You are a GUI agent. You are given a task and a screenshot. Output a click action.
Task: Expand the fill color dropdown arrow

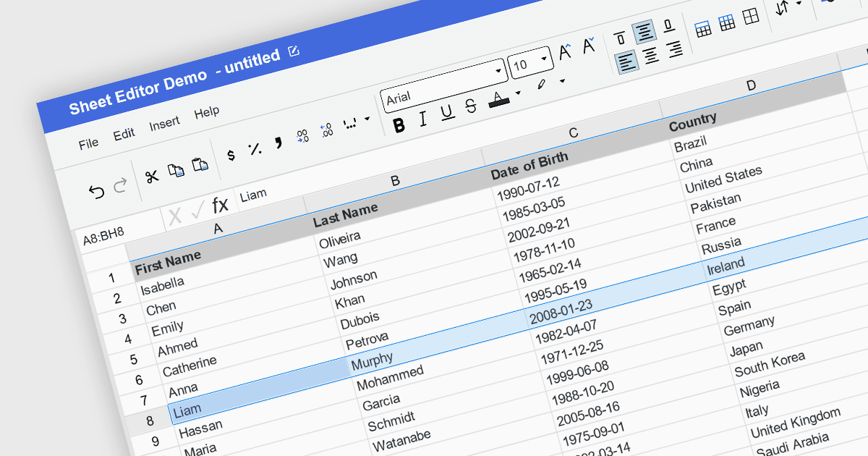(x=562, y=80)
